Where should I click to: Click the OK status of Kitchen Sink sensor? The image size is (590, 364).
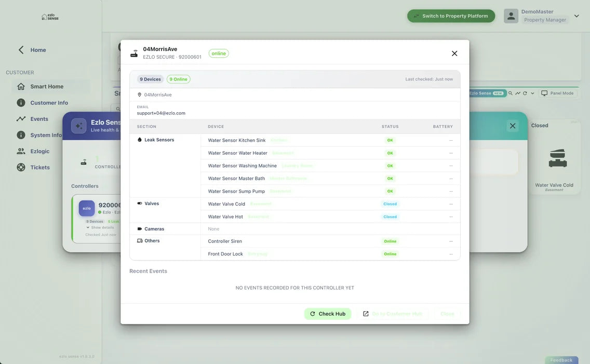[390, 140]
